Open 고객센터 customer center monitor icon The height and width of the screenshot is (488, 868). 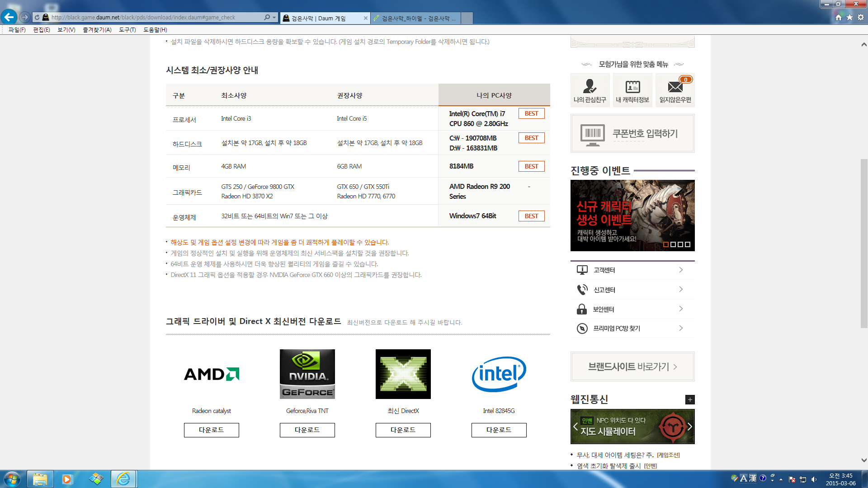(582, 269)
